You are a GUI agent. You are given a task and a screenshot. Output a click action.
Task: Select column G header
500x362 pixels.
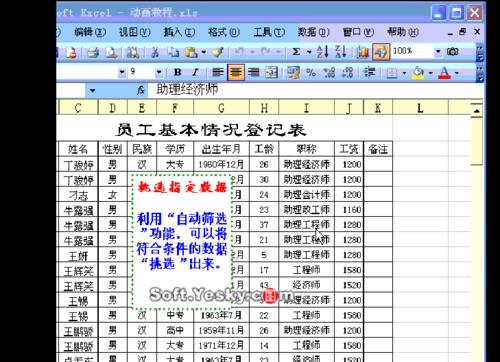point(221,108)
